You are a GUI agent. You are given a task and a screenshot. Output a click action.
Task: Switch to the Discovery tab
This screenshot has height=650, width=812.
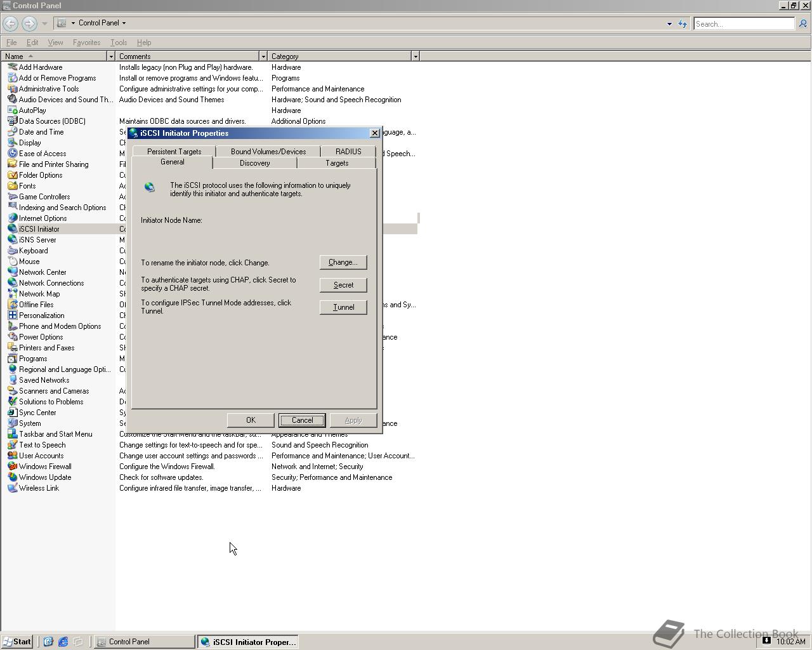coord(254,163)
